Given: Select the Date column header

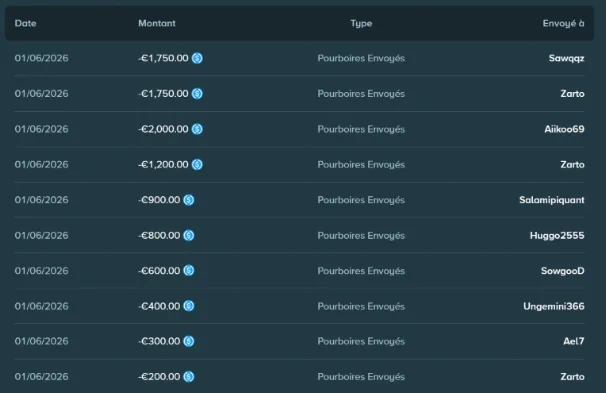Looking at the screenshot, I should pyautogui.click(x=26, y=23).
